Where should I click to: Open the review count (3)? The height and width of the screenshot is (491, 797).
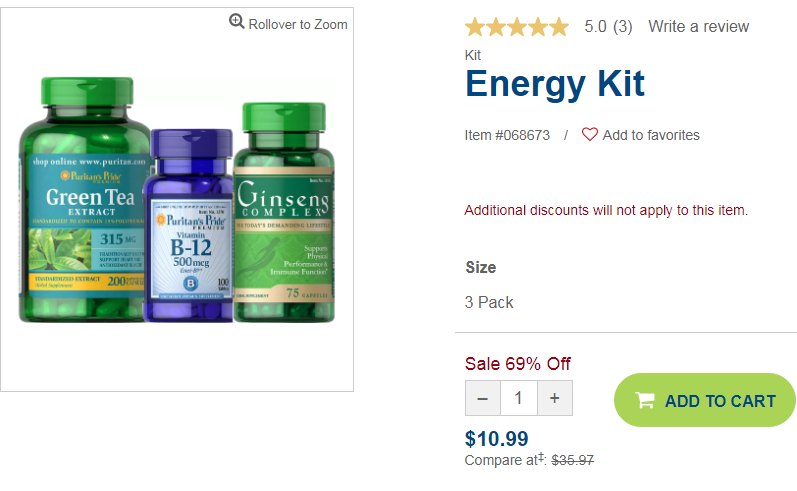coord(623,26)
